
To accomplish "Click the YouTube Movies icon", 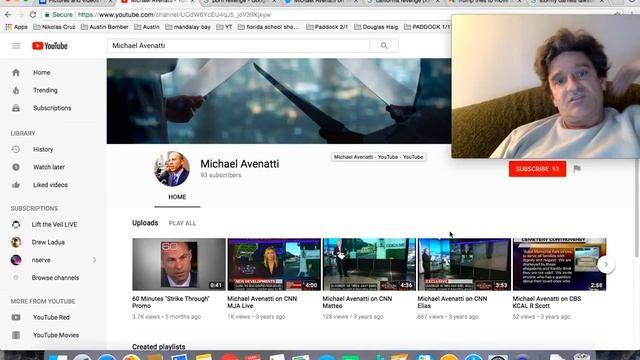I will click(16, 335).
